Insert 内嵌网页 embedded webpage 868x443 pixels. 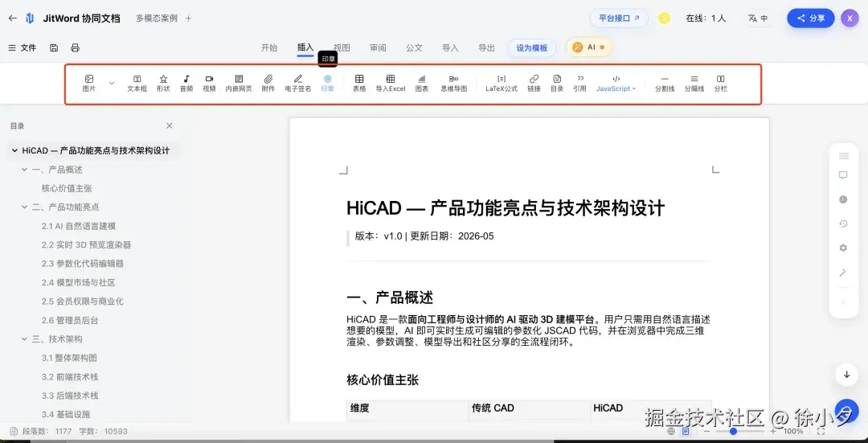click(239, 83)
